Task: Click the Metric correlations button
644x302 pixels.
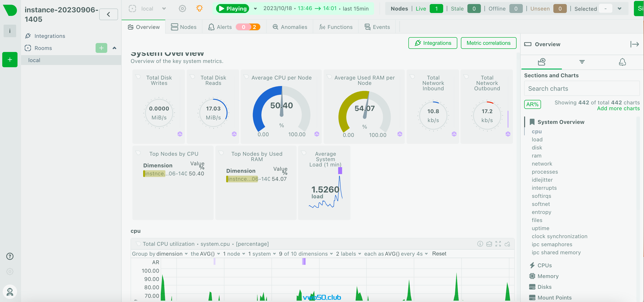Action: click(x=488, y=43)
